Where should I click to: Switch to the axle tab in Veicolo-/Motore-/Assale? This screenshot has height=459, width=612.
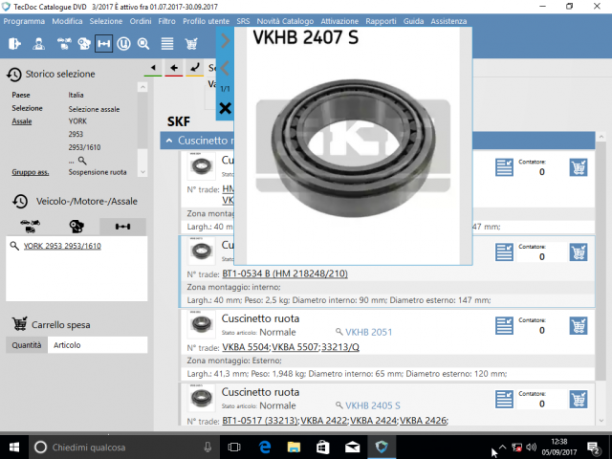(x=123, y=226)
